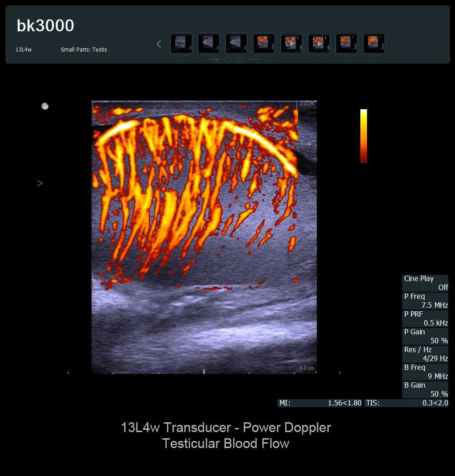Adjust P Freq 7.5 MHz setting
The width and height of the screenshot is (455, 476).
tap(425, 301)
